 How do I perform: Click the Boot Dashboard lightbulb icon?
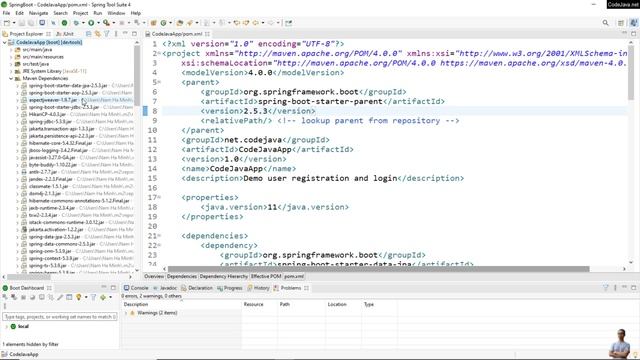click(x=78, y=297)
